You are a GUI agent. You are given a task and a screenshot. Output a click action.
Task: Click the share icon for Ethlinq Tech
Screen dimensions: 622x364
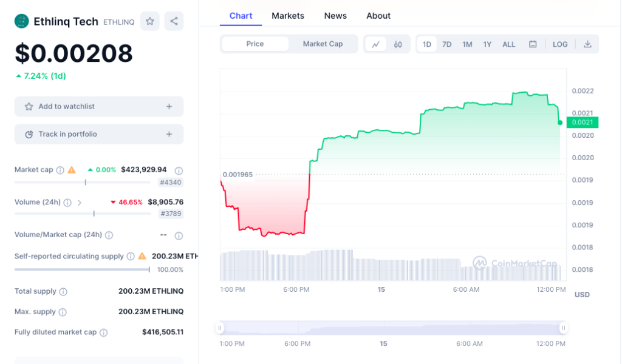coord(174,21)
